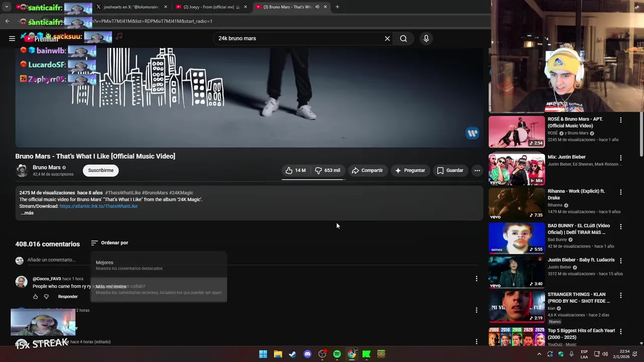644x362 pixels.
Task: Open a new browser tab with plus
Action: 337,7
